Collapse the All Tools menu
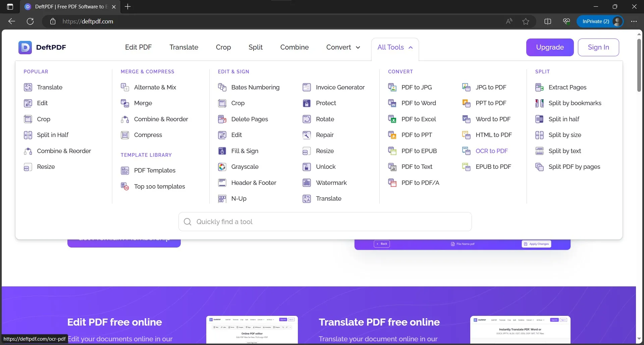Viewport: 644px width, 345px height. pyautogui.click(x=395, y=47)
